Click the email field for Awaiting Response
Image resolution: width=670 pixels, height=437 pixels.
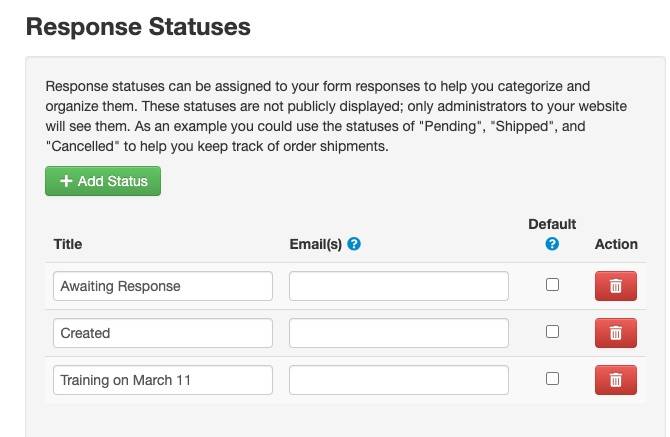399,286
